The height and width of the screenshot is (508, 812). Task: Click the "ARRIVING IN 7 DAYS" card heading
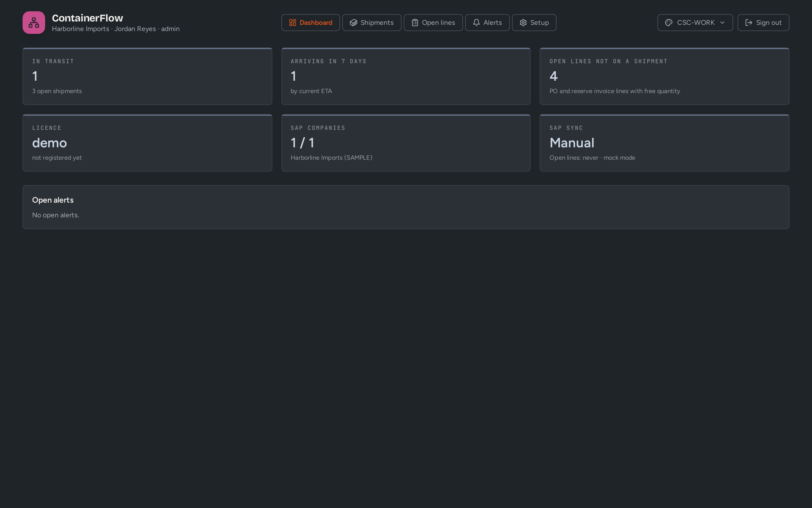click(x=328, y=61)
